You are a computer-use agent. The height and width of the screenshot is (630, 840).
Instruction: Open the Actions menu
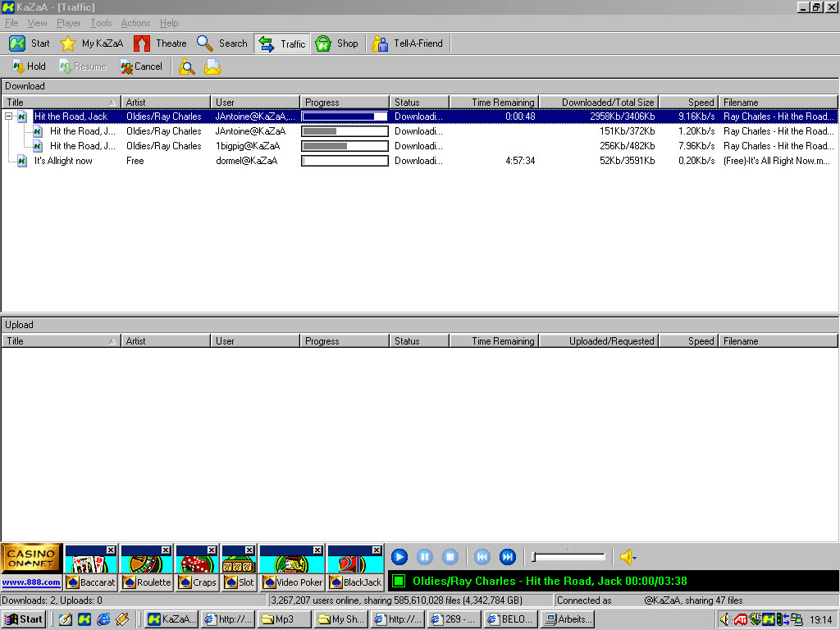(135, 23)
